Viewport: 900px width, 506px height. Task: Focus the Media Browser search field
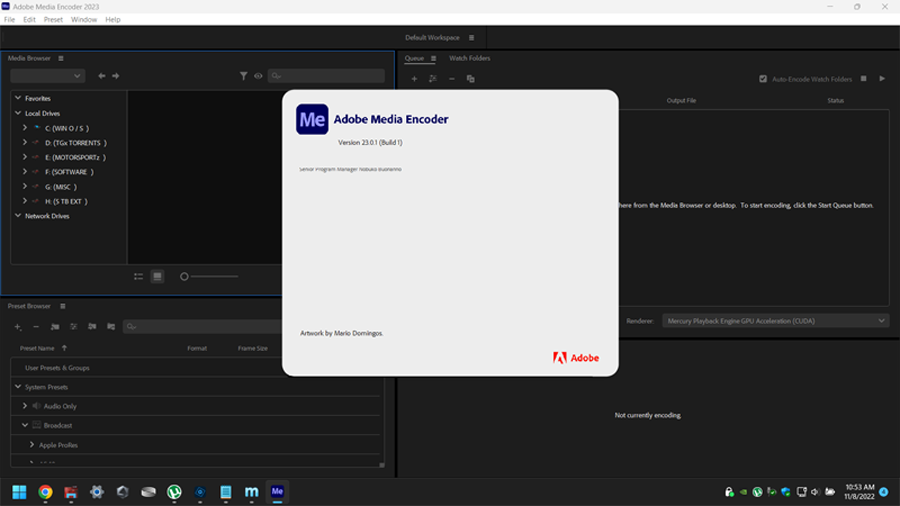click(x=326, y=76)
